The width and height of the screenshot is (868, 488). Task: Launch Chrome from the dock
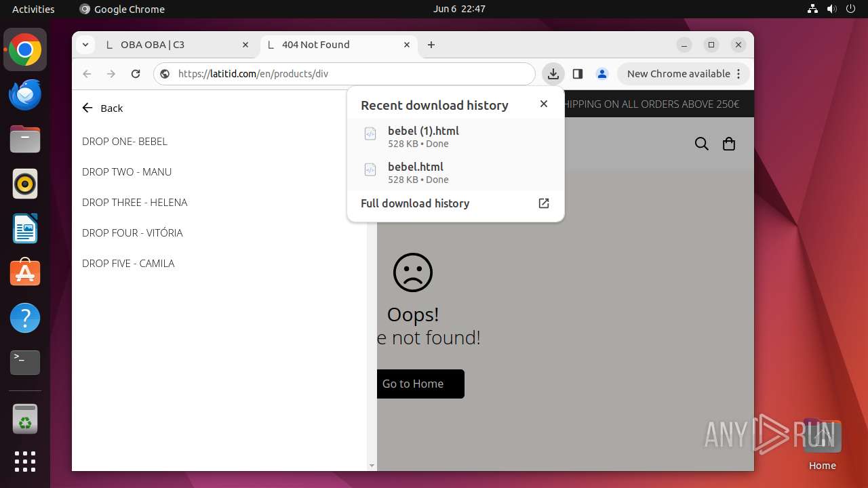point(25,49)
